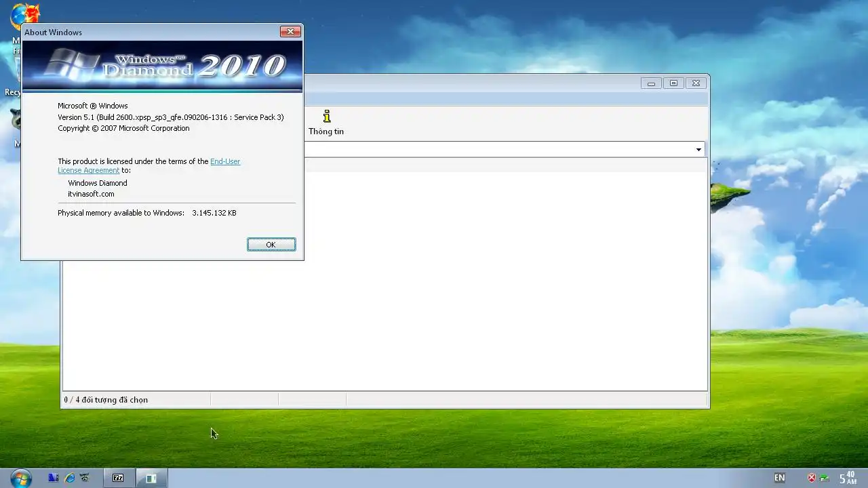868x488 pixels.
Task: Click the raccoon quick launch icon
Action: pos(85,478)
